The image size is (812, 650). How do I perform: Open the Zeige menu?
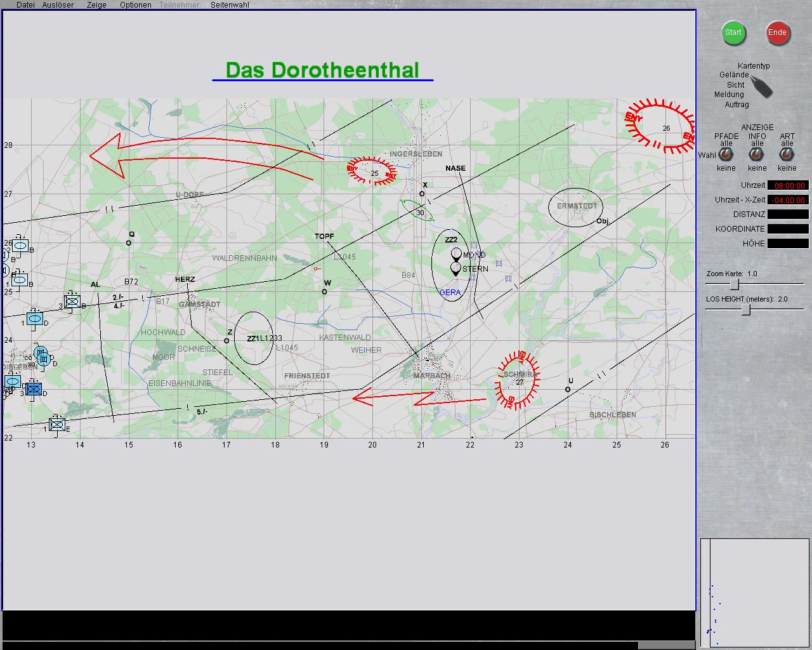(96, 4)
